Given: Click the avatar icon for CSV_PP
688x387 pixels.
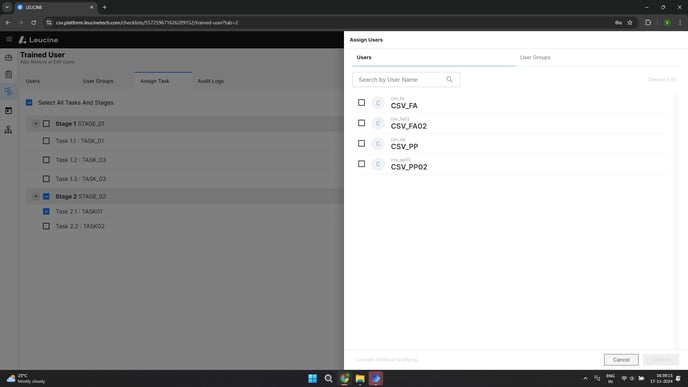Looking at the screenshot, I should pyautogui.click(x=378, y=143).
